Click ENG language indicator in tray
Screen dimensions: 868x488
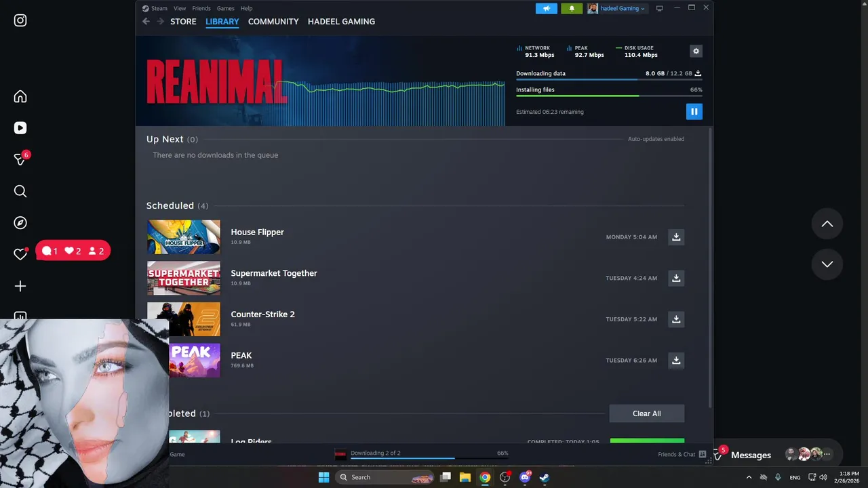coord(795,477)
